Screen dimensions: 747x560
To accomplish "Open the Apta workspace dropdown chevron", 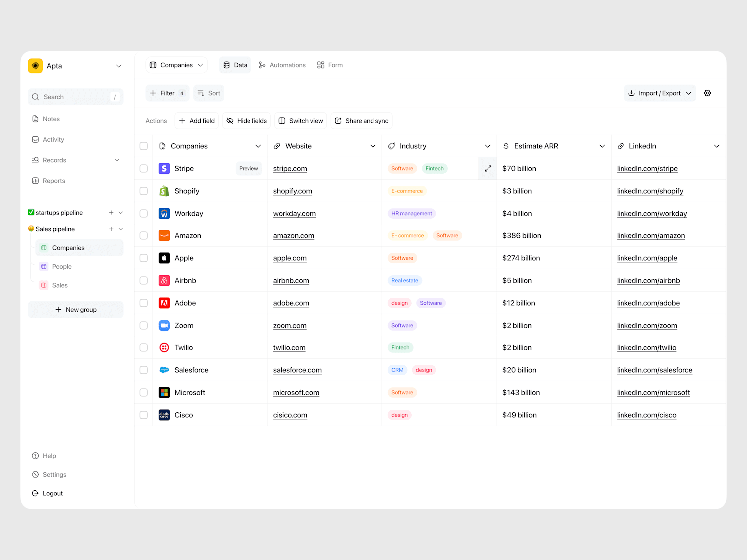I will 119,66.
